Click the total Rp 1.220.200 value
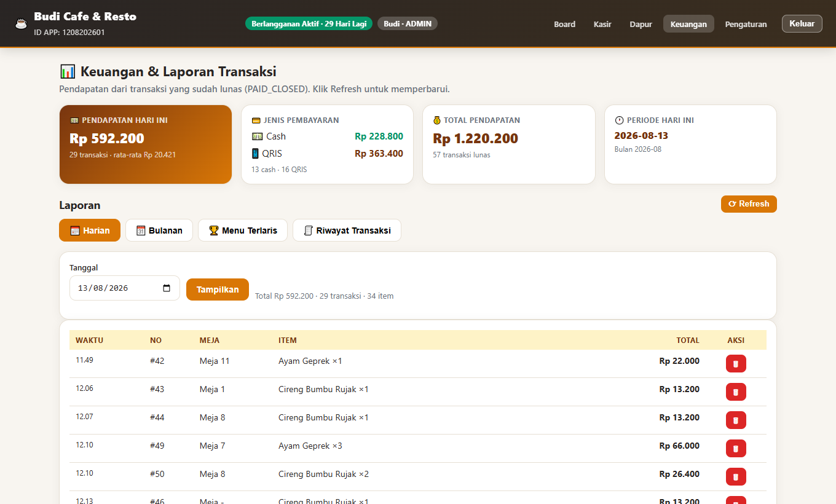Viewport: 836px width, 504px height. 475,138
